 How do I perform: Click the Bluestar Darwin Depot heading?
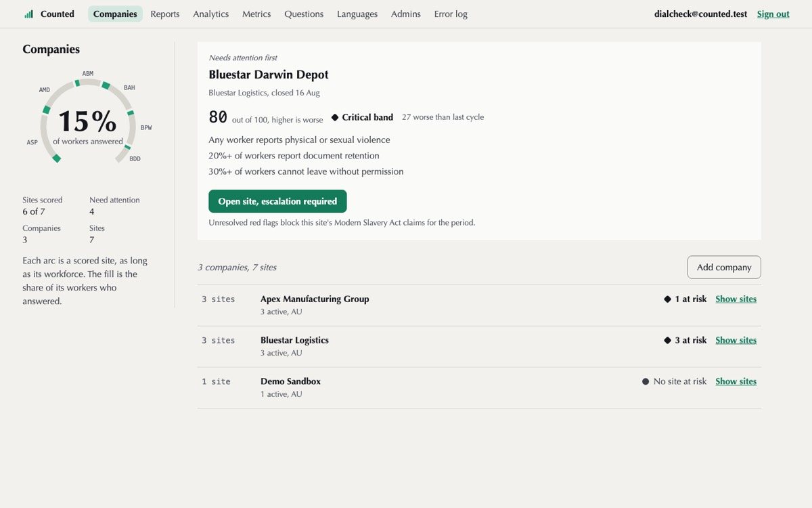coord(269,75)
